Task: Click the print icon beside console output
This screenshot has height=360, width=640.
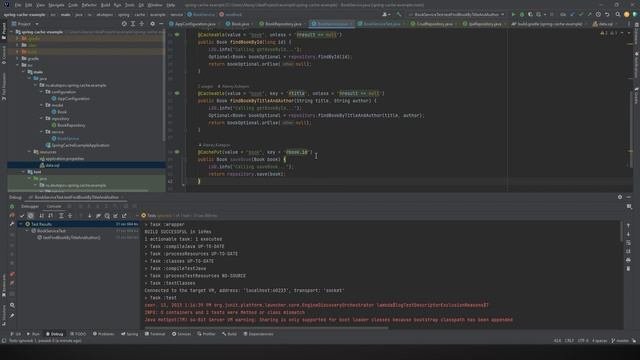Action: [x=628, y=260]
